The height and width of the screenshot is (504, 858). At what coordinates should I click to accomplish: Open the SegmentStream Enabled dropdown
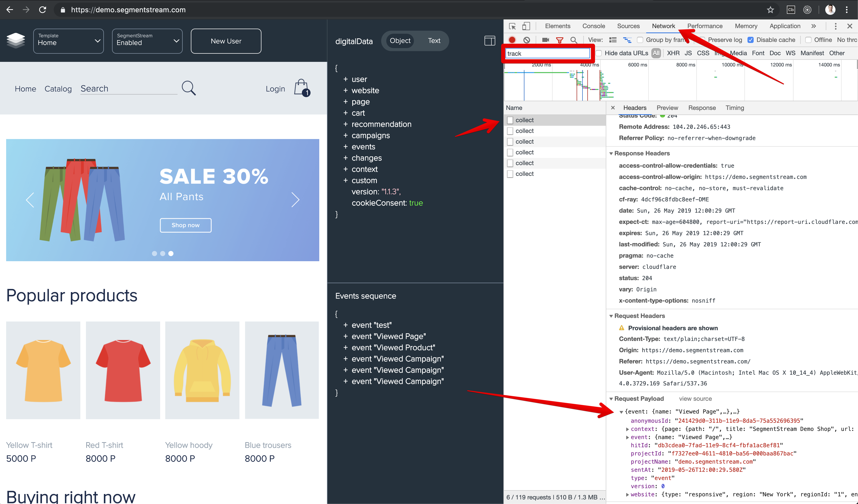(147, 41)
